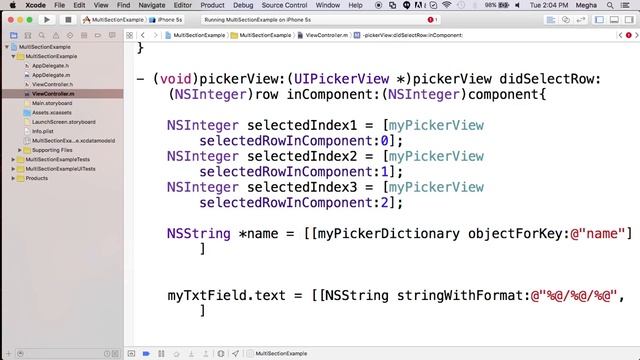Toggle the Debug area visibility
The image size is (640, 360).
click(614, 20)
